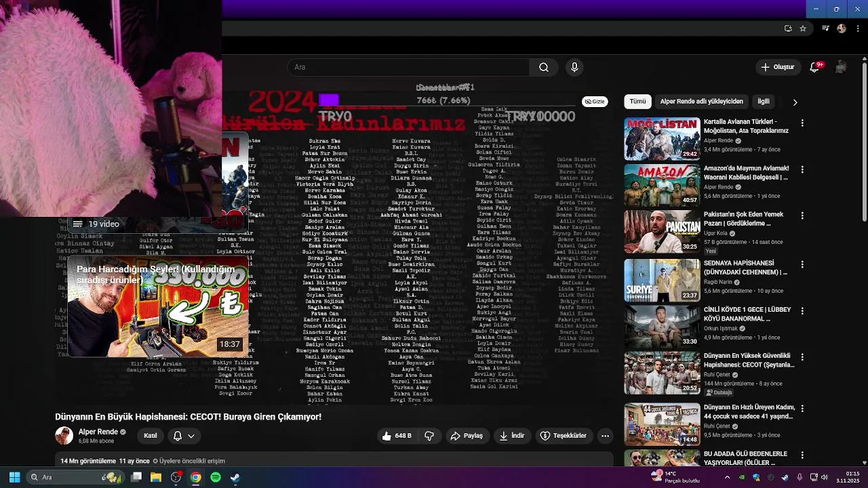Click the YouTube search magnifier icon
The image size is (868, 488).
pyautogui.click(x=544, y=67)
